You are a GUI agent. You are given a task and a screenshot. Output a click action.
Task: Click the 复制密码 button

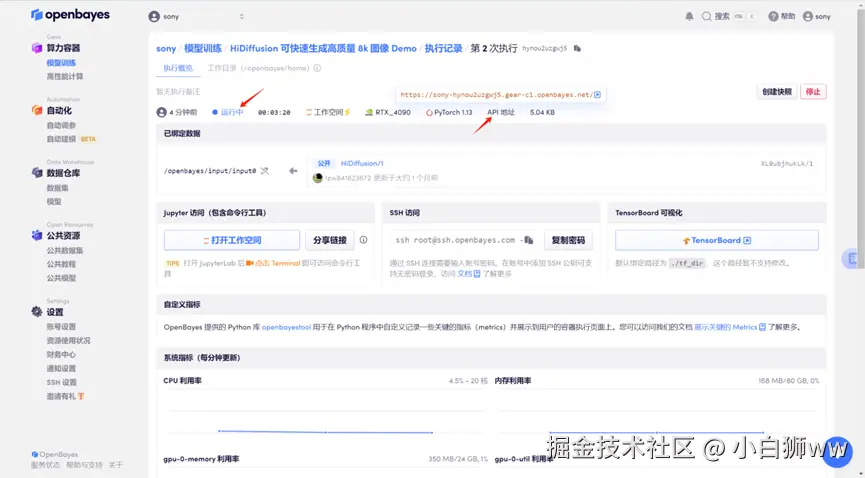click(568, 240)
